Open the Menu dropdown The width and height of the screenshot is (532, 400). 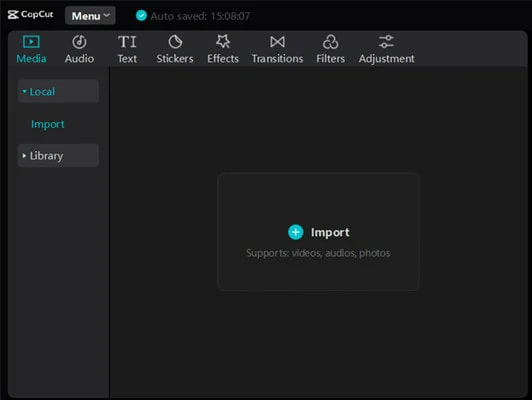tap(90, 16)
